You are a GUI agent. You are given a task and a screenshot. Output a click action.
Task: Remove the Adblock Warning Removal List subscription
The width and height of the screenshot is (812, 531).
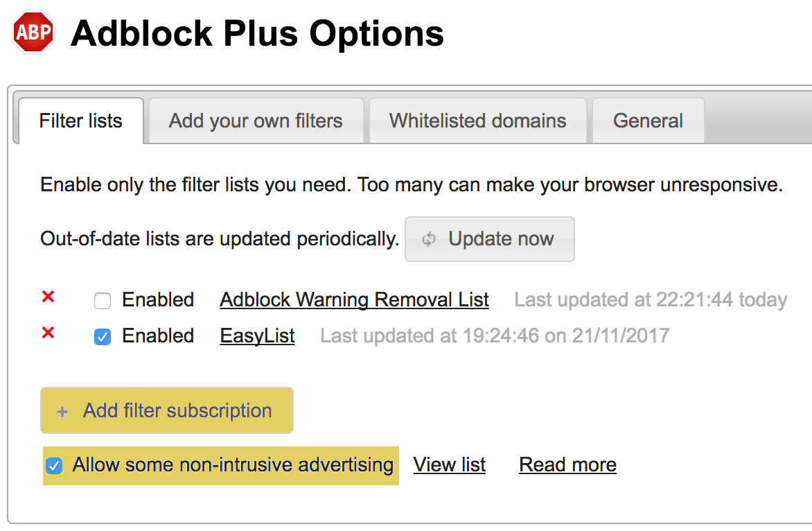coord(48,297)
